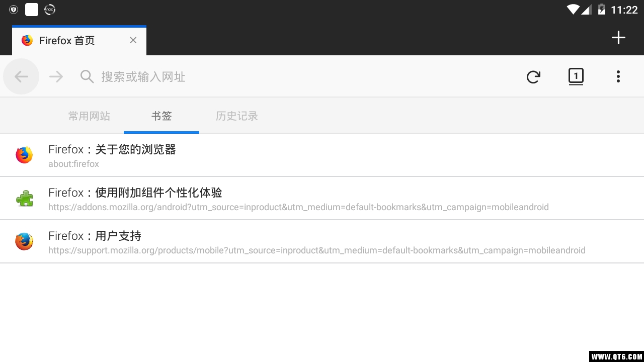Tap the search magnifier icon in address bar
The image size is (644, 362).
point(87,77)
